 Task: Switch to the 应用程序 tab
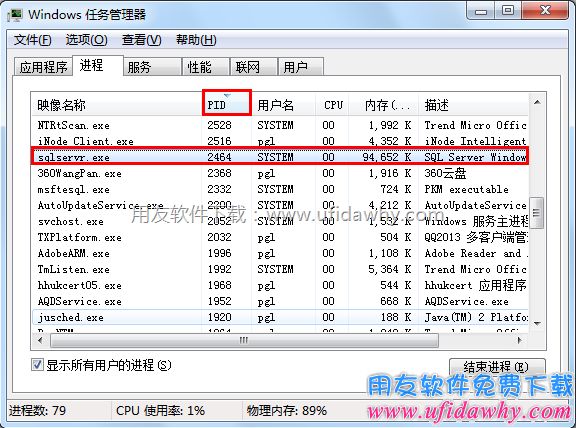(43, 67)
